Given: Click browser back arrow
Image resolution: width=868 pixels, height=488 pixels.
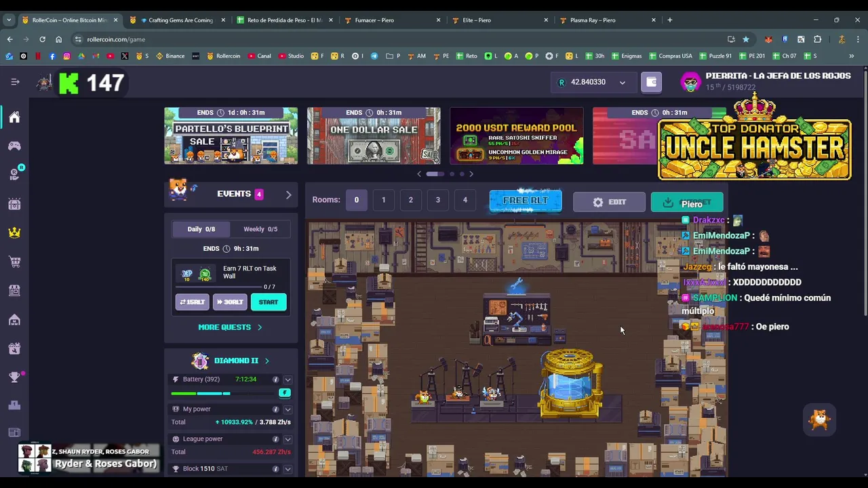Looking at the screenshot, I should [9, 39].
